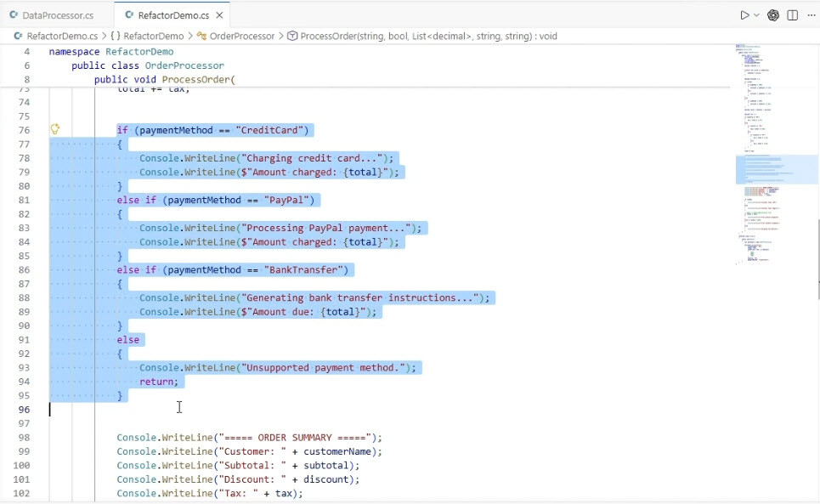The height and width of the screenshot is (504, 820).
Task: Close the RefactorDemo.cs tab
Action: point(219,15)
